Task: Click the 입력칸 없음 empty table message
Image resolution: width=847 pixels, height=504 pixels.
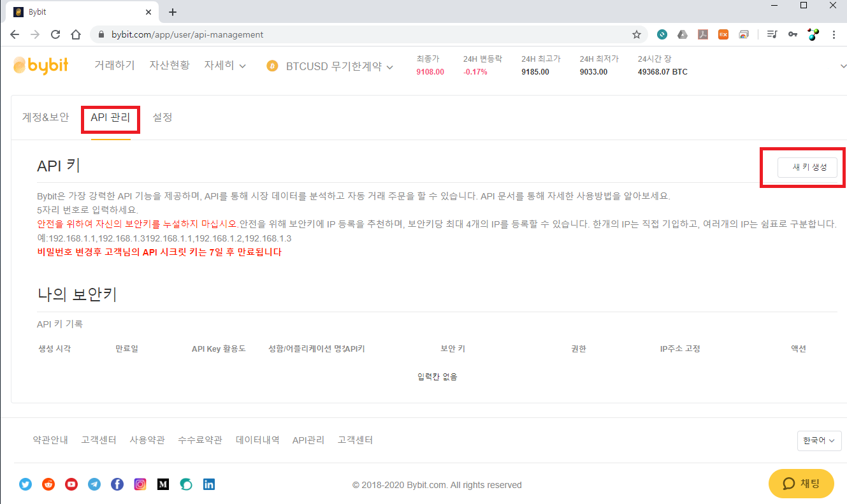Action: [437, 377]
